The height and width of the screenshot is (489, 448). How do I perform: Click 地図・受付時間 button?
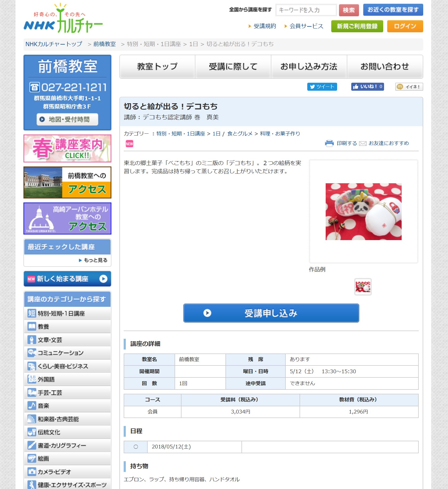[67, 119]
